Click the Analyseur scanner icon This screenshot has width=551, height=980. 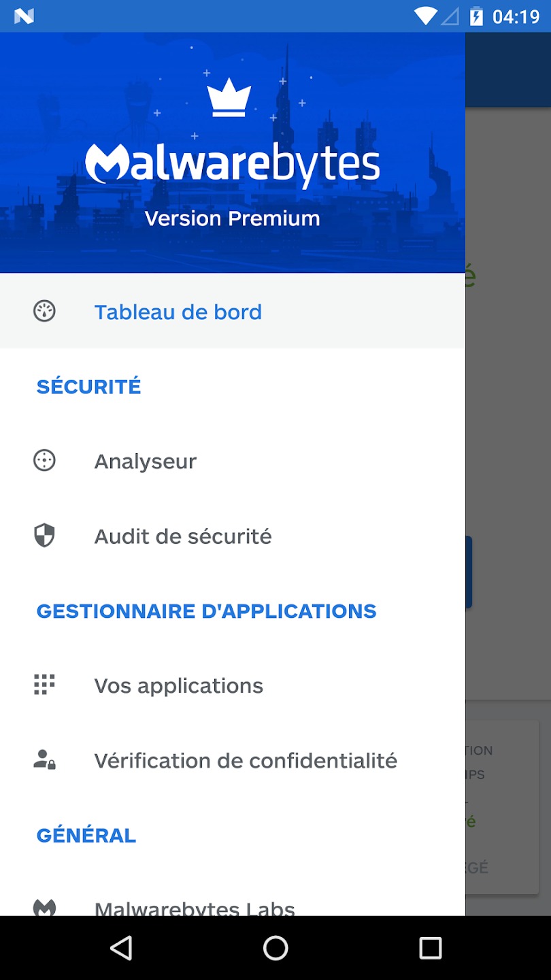click(x=44, y=461)
